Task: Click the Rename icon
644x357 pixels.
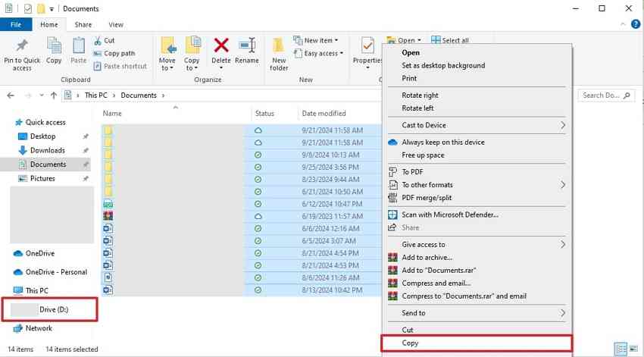Action: pos(247,45)
